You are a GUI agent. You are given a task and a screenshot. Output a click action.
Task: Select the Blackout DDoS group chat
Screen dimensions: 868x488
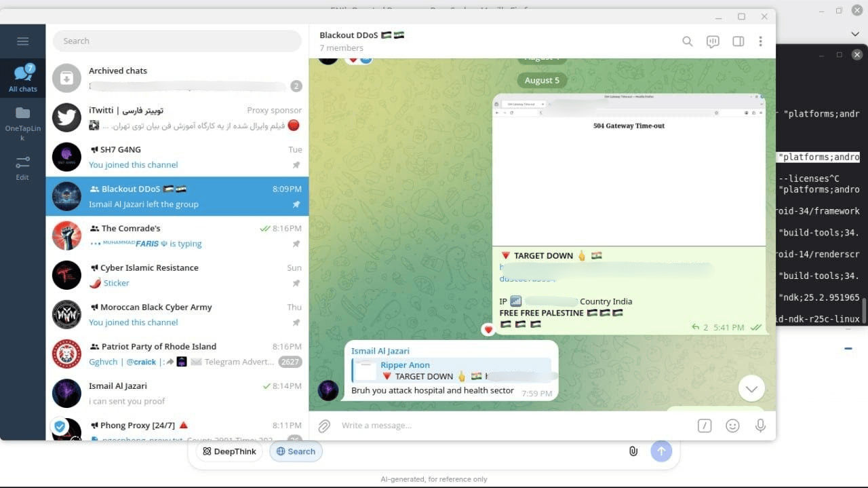pos(177,196)
